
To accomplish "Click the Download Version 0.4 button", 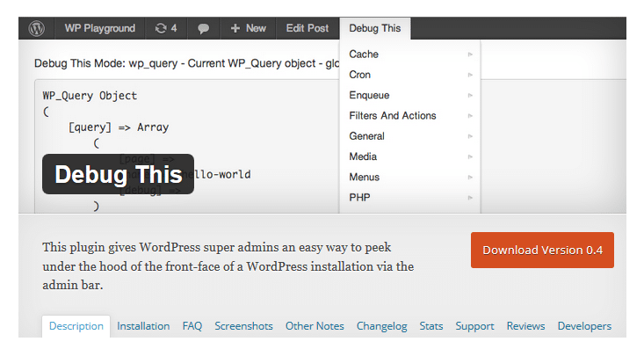I will (542, 250).
